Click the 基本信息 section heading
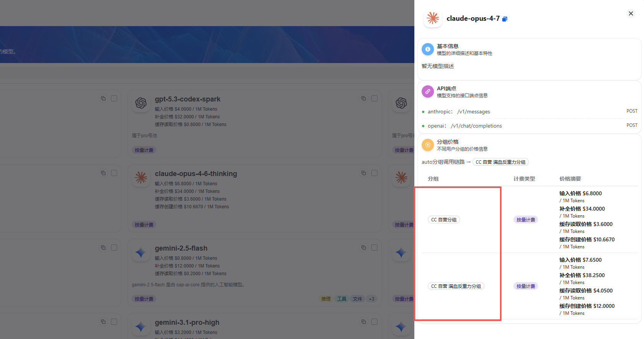Image resolution: width=644 pixels, height=339 pixels. pyautogui.click(x=448, y=46)
